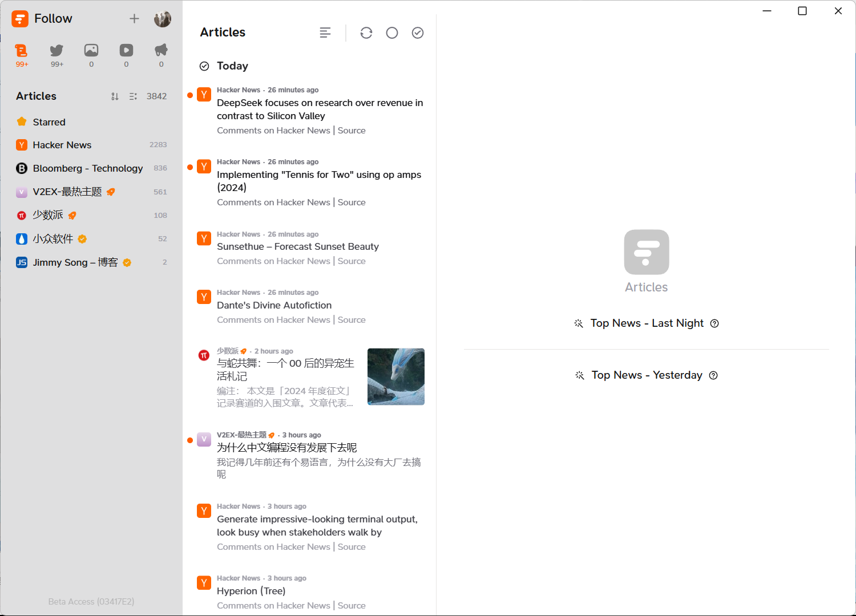Click the 小众软件 droplet feed icon
This screenshot has height=616, width=856.
tap(22, 239)
